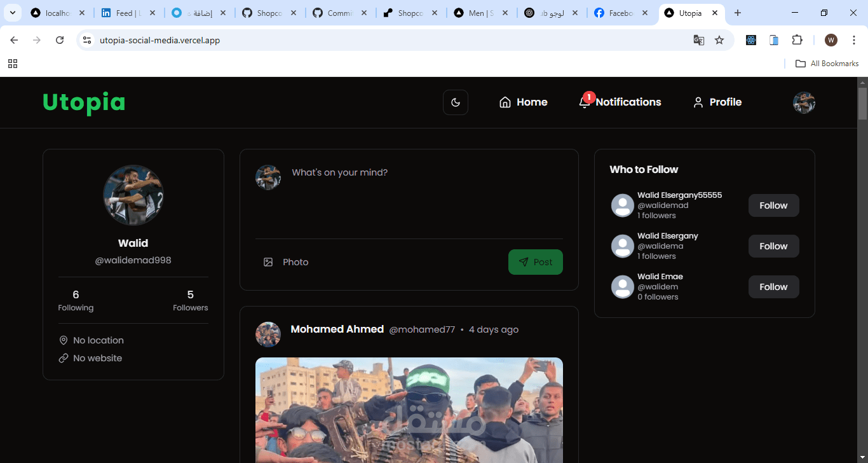Toggle dark mode with moon icon
Viewport: 868px width, 463px height.
coord(456,102)
